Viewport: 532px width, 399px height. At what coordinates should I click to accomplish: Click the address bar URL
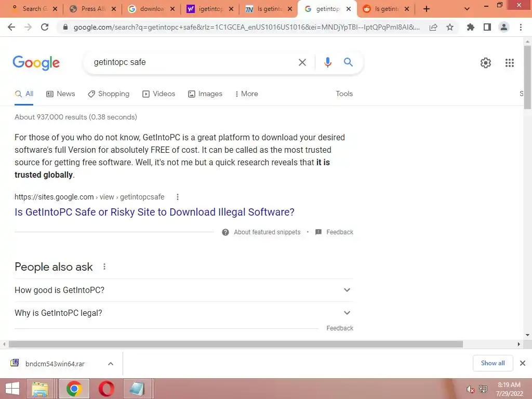tap(247, 27)
